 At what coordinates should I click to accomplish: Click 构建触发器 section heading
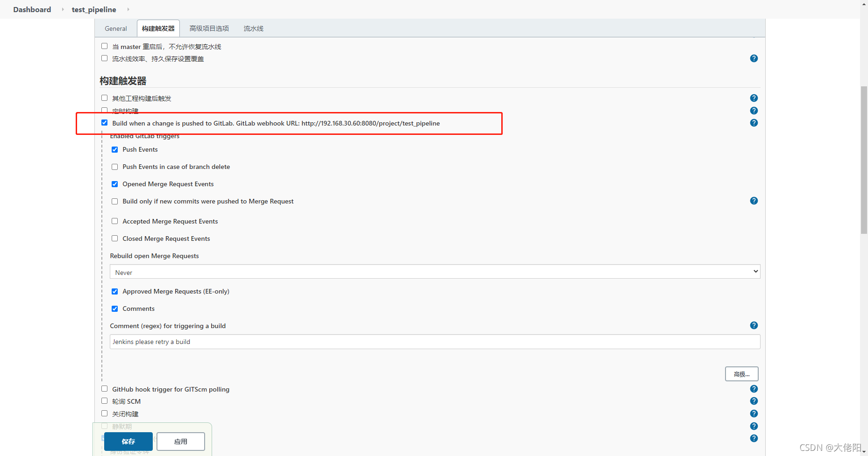point(123,81)
